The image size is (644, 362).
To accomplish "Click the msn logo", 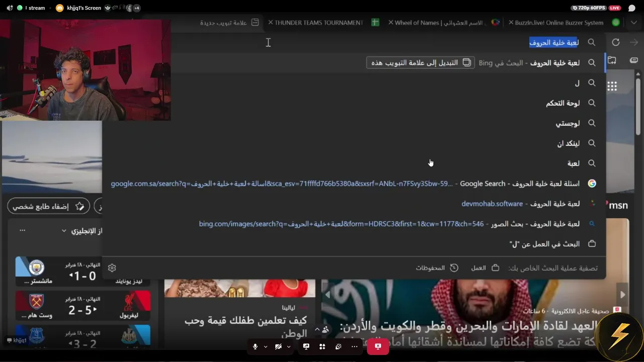I will click(x=618, y=206).
